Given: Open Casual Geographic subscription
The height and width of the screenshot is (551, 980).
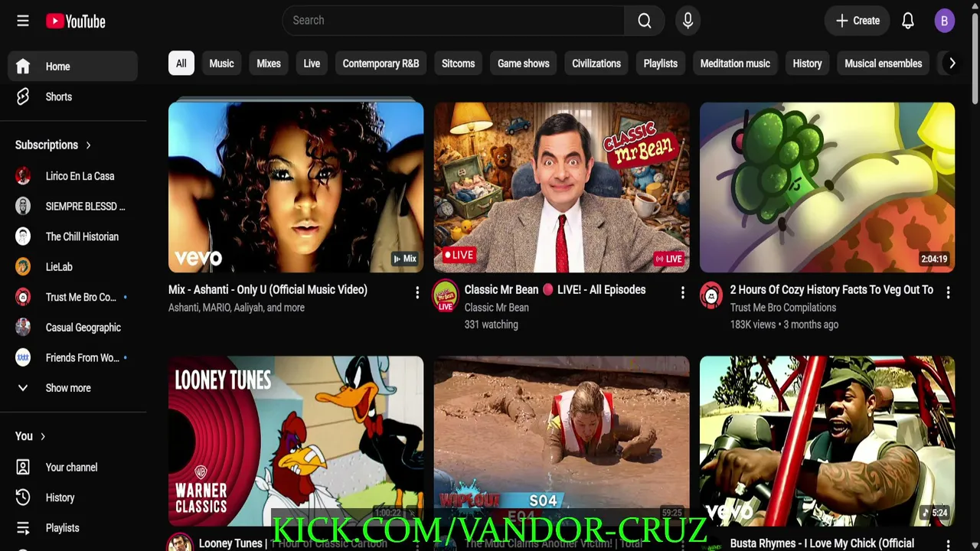Looking at the screenshot, I should (73, 328).
